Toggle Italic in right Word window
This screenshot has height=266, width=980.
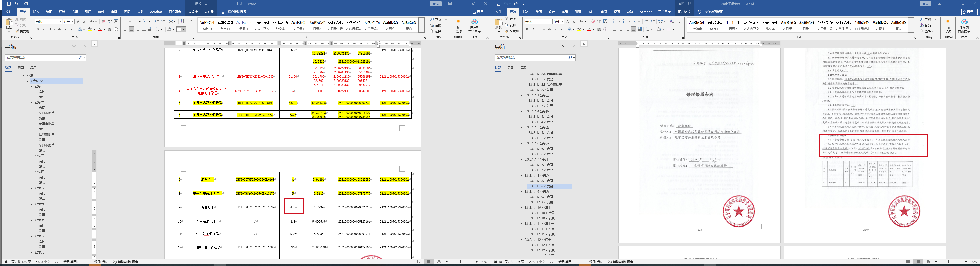tap(533, 29)
